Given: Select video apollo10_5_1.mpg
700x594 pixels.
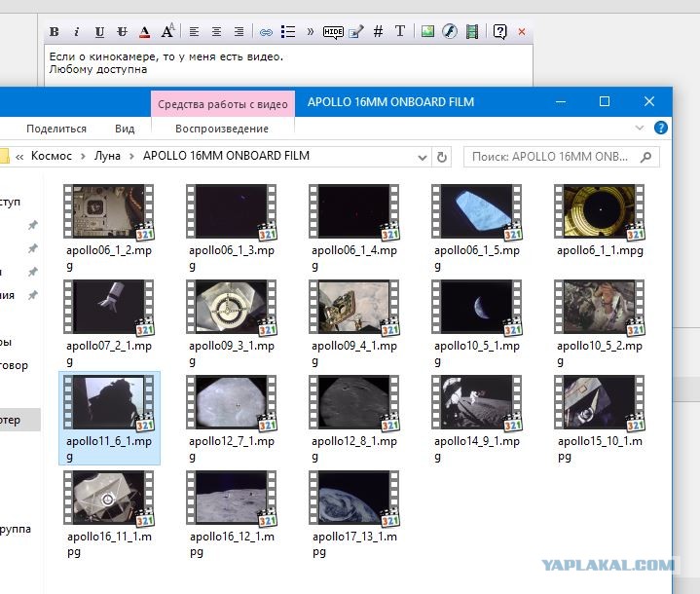Looking at the screenshot, I should [477, 322].
